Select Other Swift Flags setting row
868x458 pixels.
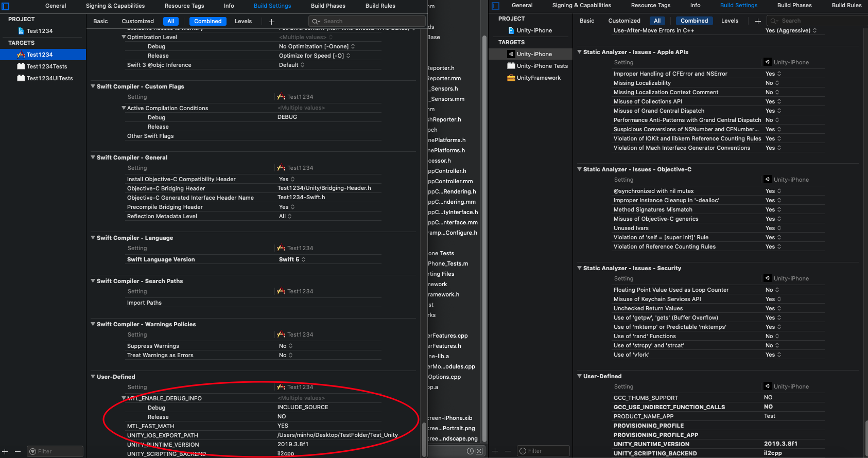pyautogui.click(x=253, y=136)
